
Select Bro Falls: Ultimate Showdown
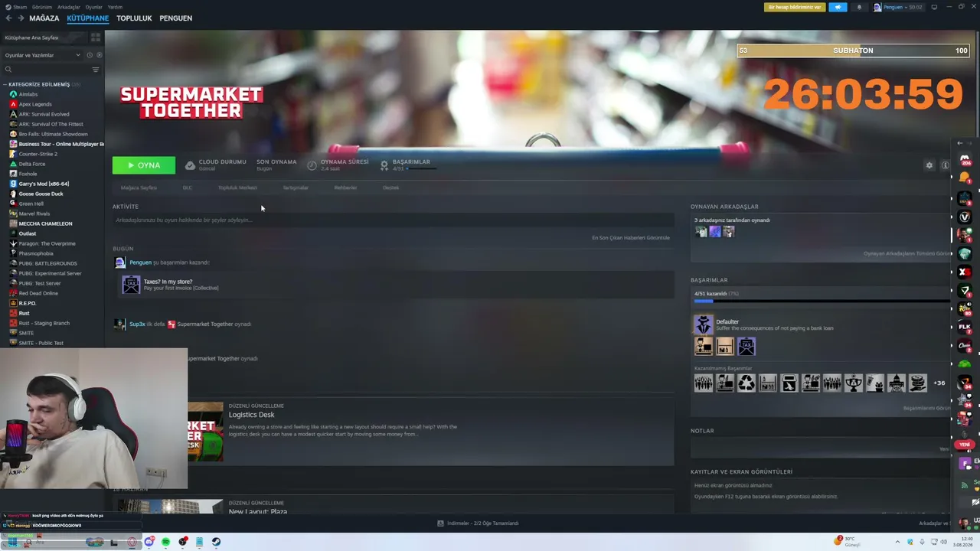53,134
